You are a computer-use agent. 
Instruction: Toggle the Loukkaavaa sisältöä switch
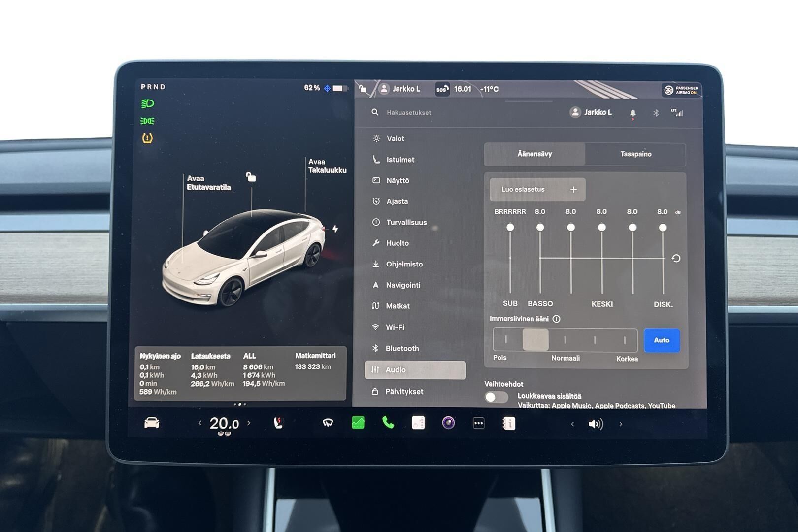coord(496,397)
